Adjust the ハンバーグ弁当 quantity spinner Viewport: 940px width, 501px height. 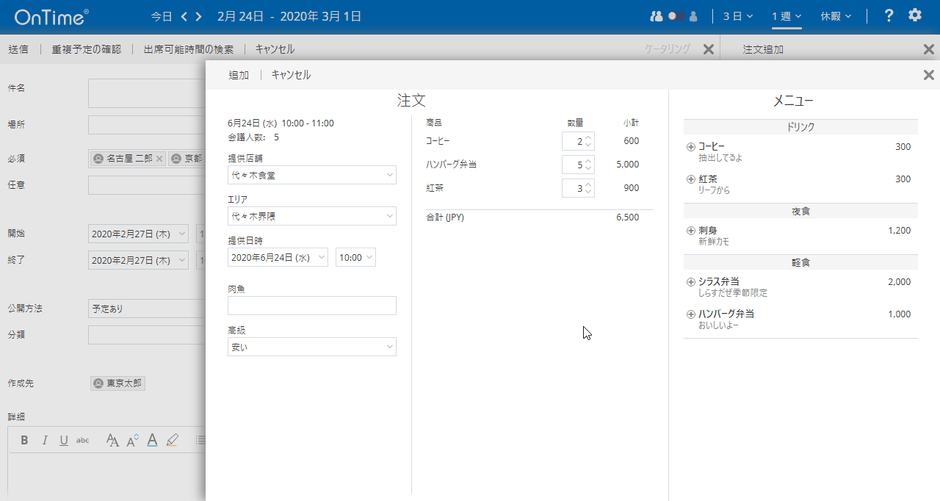(x=588, y=164)
